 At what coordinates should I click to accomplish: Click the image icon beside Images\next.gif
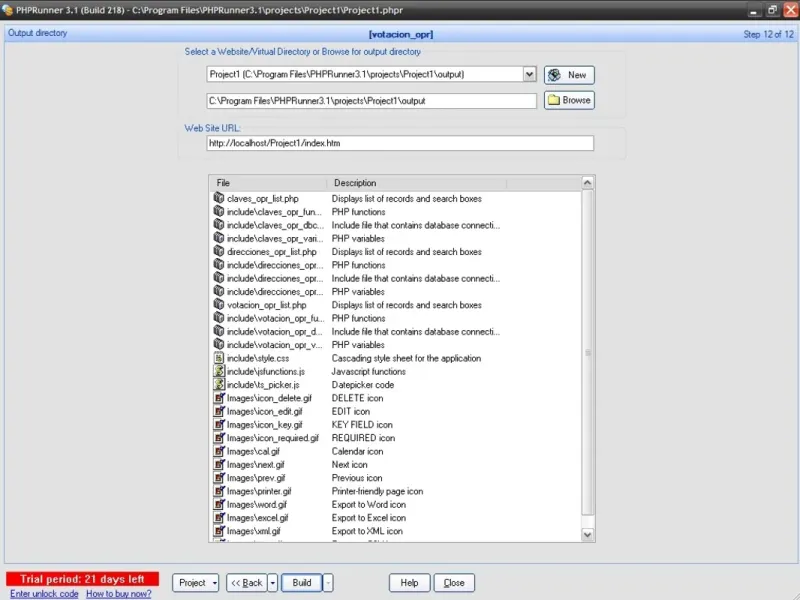click(x=219, y=464)
